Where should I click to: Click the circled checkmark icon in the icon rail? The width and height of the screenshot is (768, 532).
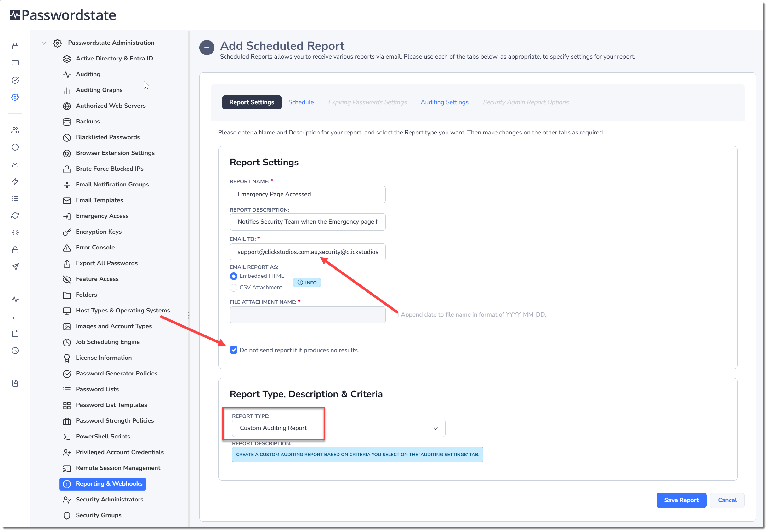(15, 80)
